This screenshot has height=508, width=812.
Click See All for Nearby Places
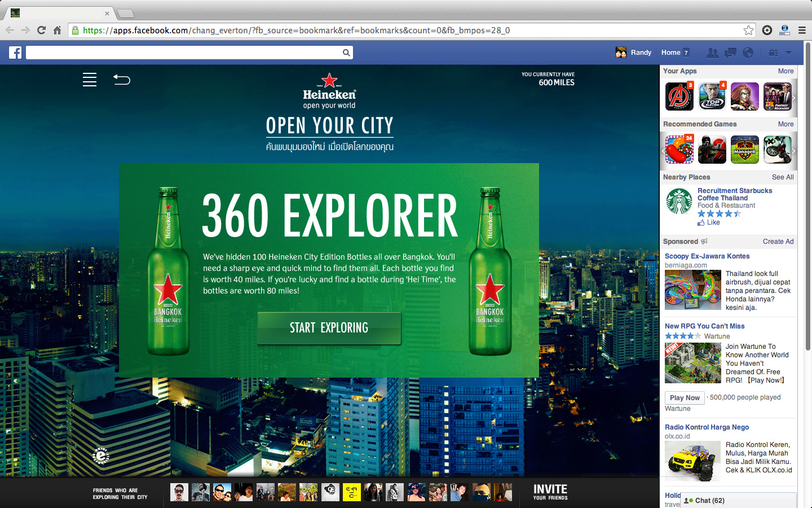click(x=783, y=177)
